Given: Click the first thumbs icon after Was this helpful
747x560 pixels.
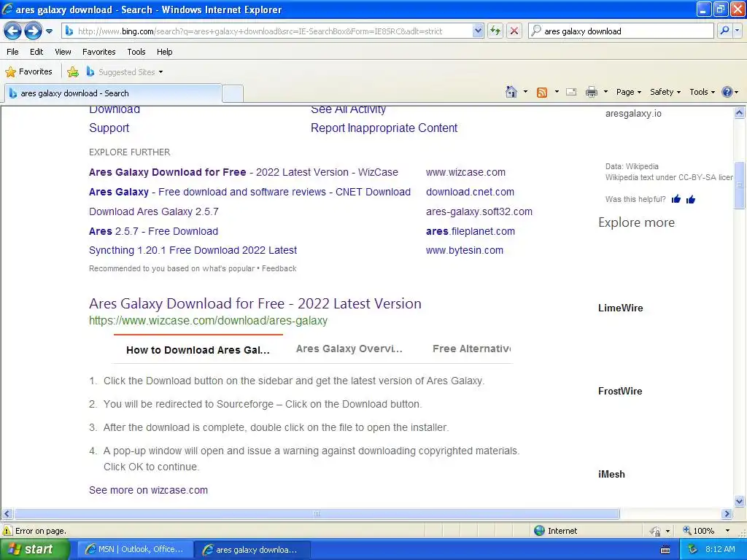Looking at the screenshot, I should 676,199.
